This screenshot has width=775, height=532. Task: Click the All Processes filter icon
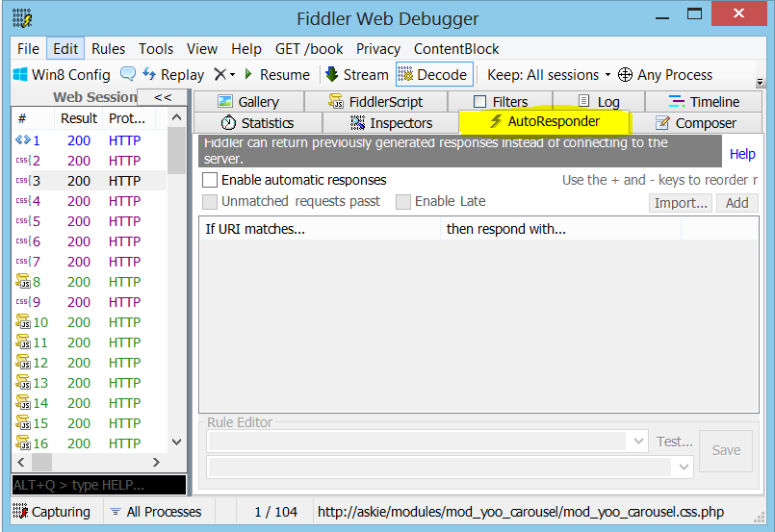(x=116, y=512)
